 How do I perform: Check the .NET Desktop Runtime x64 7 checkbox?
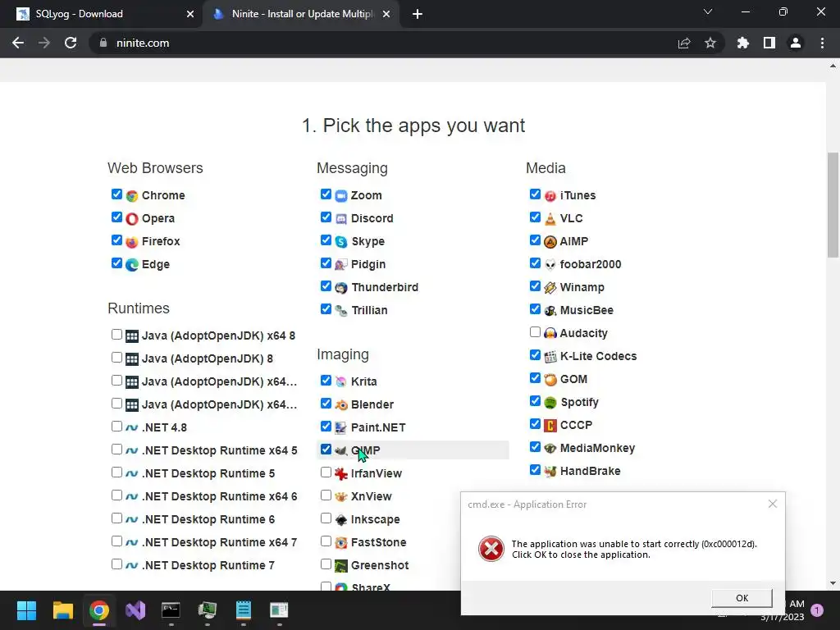tap(116, 541)
